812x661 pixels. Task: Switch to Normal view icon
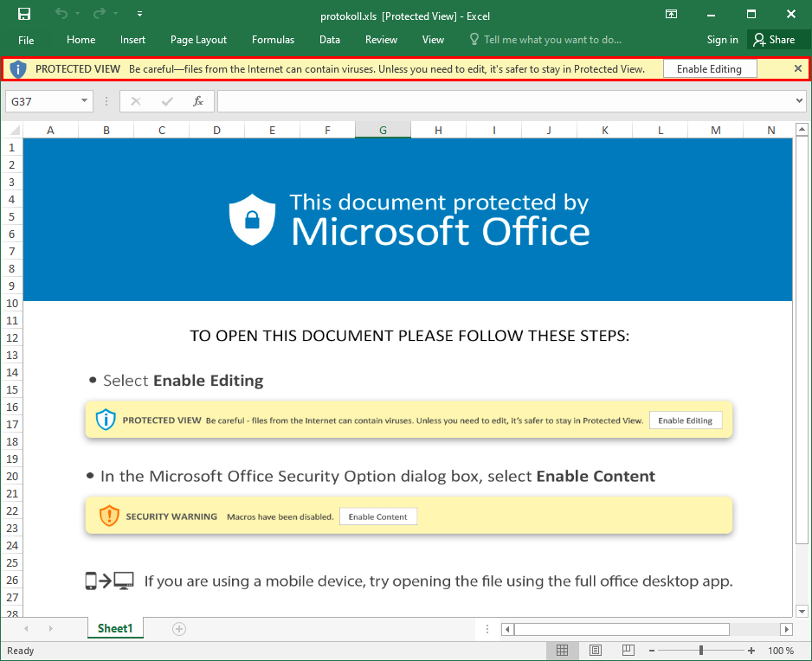tap(563, 650)
